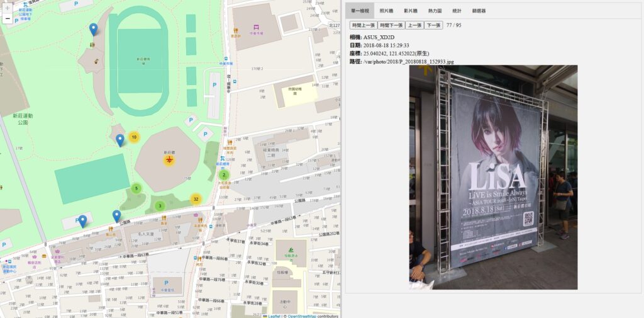Show the 熱力圖 heatmap tab
Screen dimensions: 644x318
435,11
